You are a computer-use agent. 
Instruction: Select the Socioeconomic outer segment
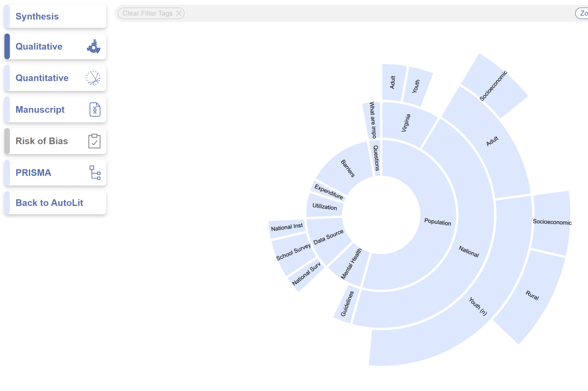click(x=553, y=222)
